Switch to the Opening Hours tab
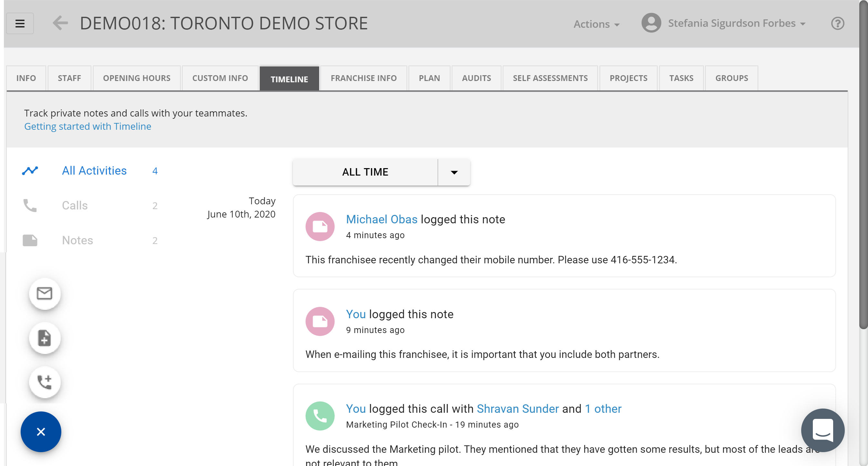Image resolution: width=868 pixels, height=466 pixels. click(x=136, y=78)
